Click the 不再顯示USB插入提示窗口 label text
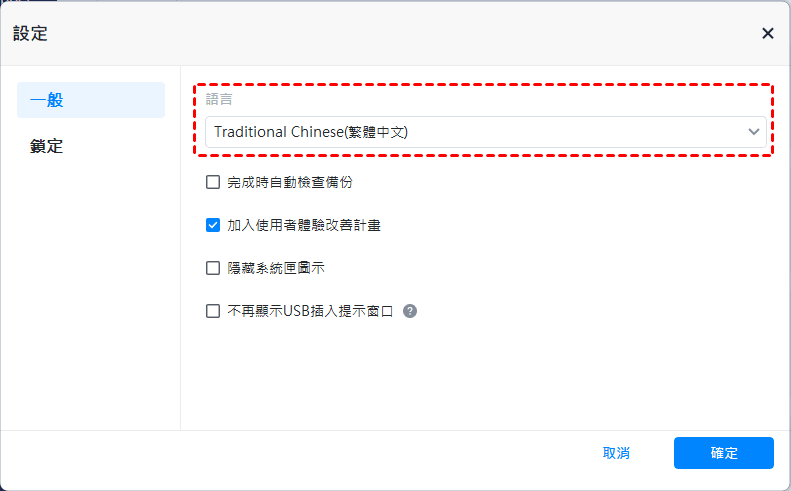This screenshot has height=491, width=791. click(310, 311)
